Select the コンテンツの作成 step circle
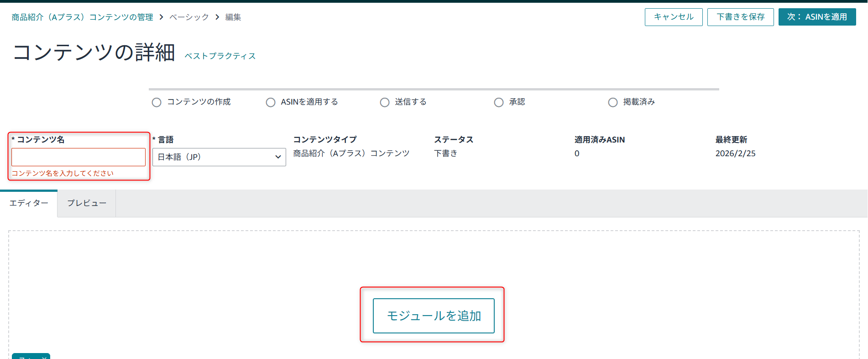This screenshot has height=359, width=868. pyautogui.click(x=157, y=102)
